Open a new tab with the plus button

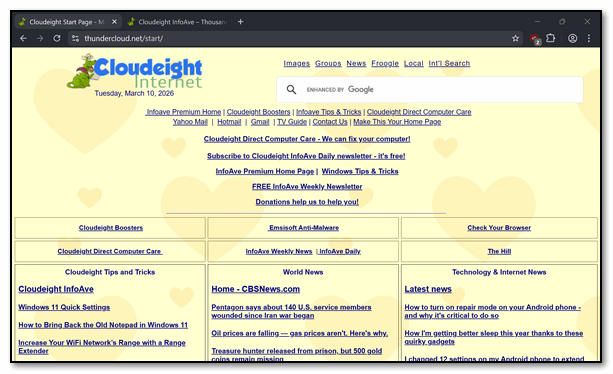(240, 22)
